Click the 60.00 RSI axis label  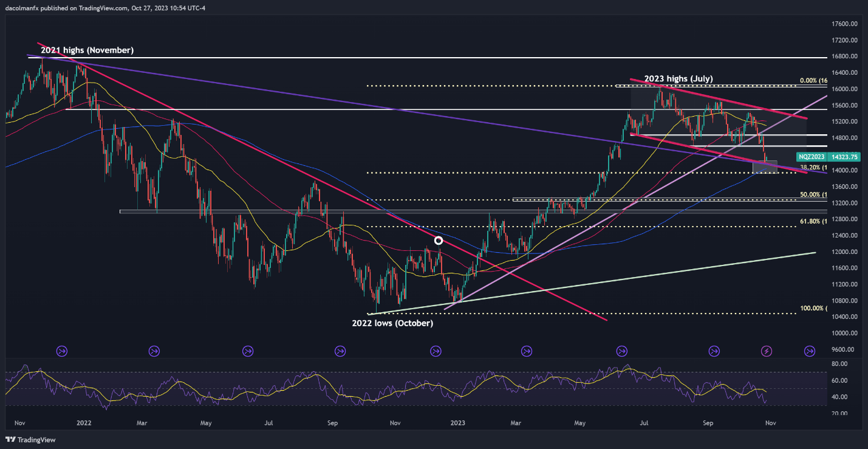pos(840,381)
